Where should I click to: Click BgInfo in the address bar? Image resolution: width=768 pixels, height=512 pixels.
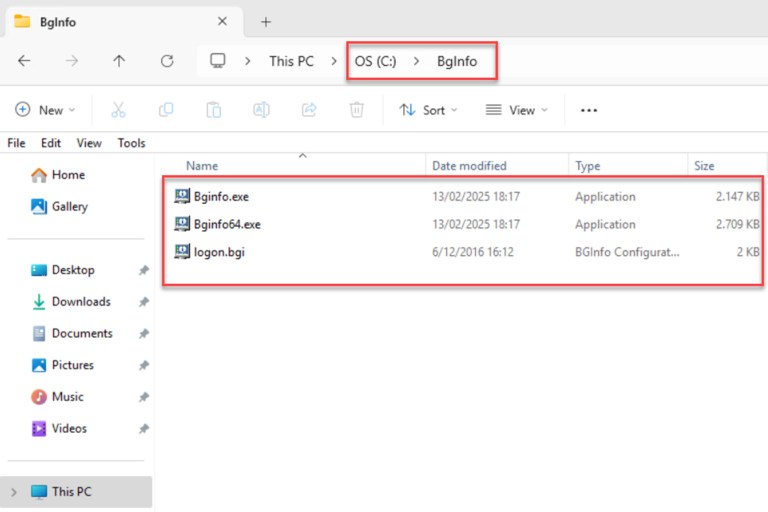tap(457, 61)
